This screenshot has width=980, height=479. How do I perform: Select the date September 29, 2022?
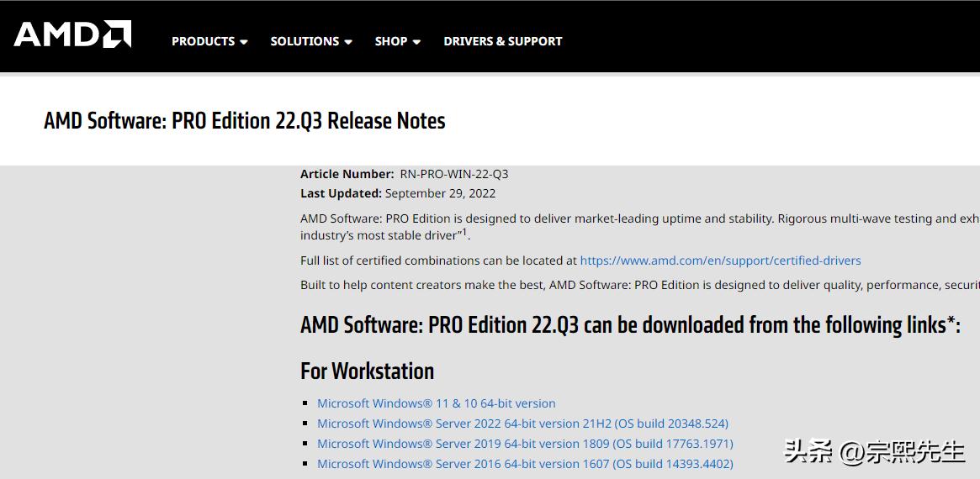tap(440, 193)
